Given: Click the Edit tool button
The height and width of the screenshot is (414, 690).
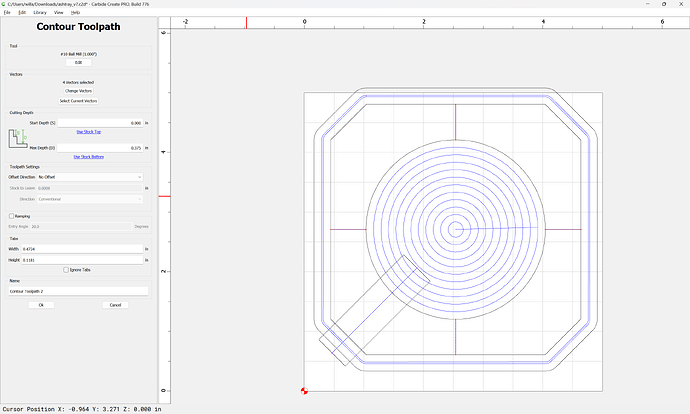Looking at the screenshot, I should coord(78,62).
